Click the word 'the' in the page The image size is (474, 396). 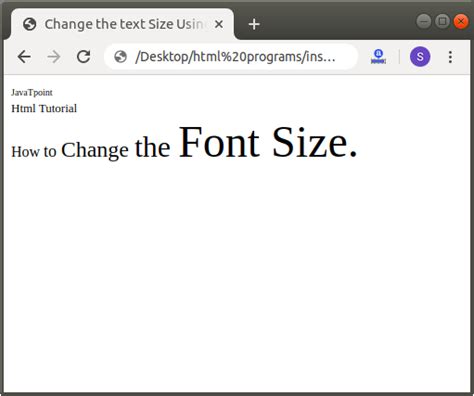pos(153,147)
